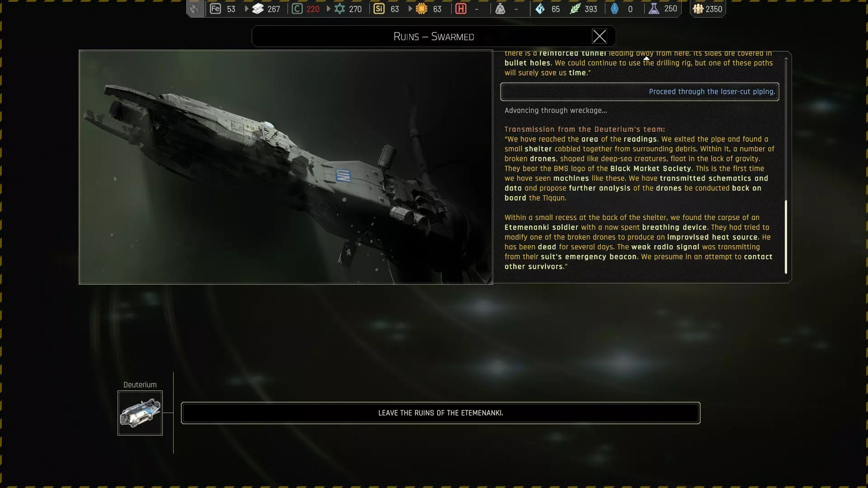Click the globe icon at top-left of resource bar

coord(195,9)
